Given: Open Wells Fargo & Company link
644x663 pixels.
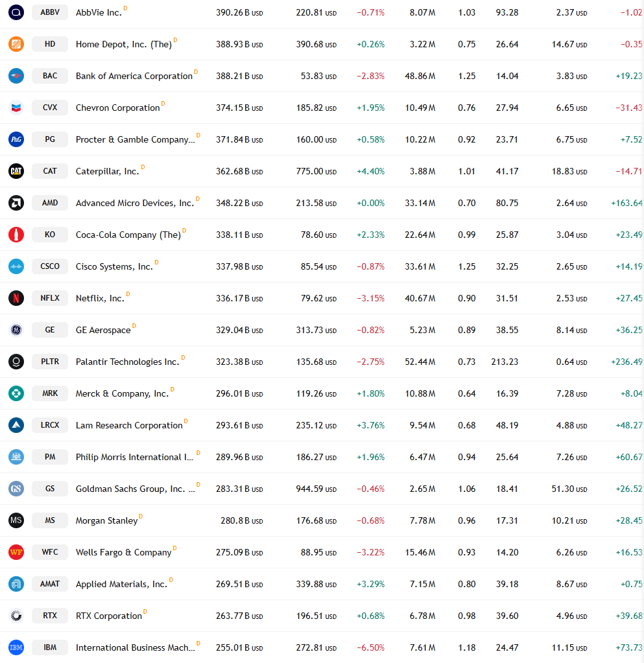Looking at the screenshot, I should pyautogui.click(x=124, y=552).
